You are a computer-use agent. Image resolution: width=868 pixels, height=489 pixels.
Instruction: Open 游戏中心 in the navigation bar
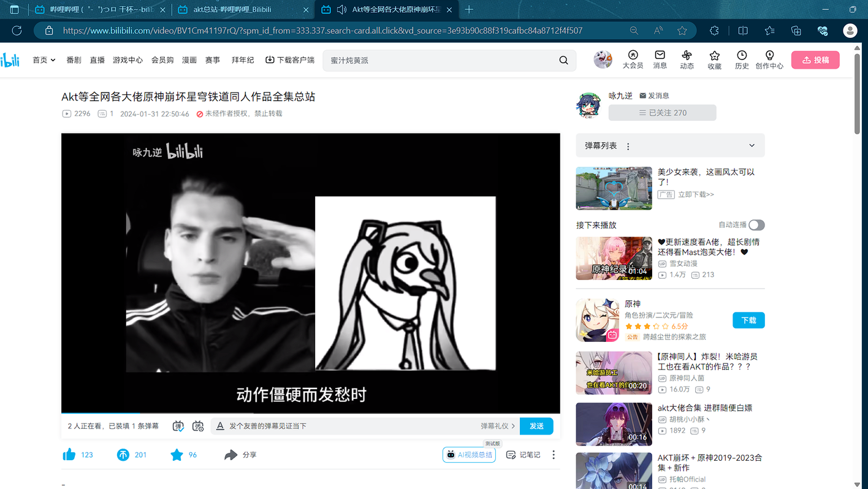coord(128,60)
